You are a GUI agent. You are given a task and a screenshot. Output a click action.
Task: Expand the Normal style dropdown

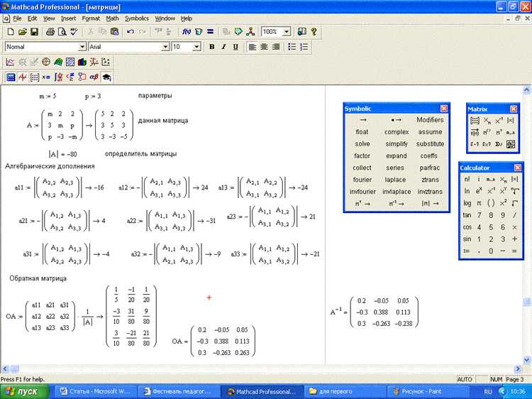tap(81, 47)
